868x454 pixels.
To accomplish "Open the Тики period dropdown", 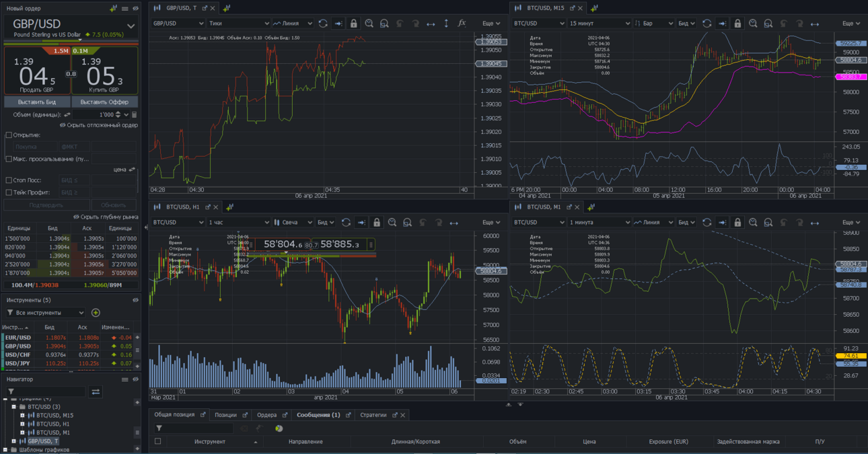I will tap(239, 24).
